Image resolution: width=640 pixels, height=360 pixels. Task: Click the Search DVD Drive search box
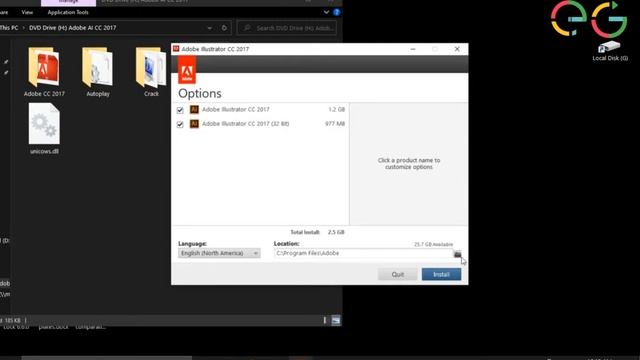(x=287, y=28)
